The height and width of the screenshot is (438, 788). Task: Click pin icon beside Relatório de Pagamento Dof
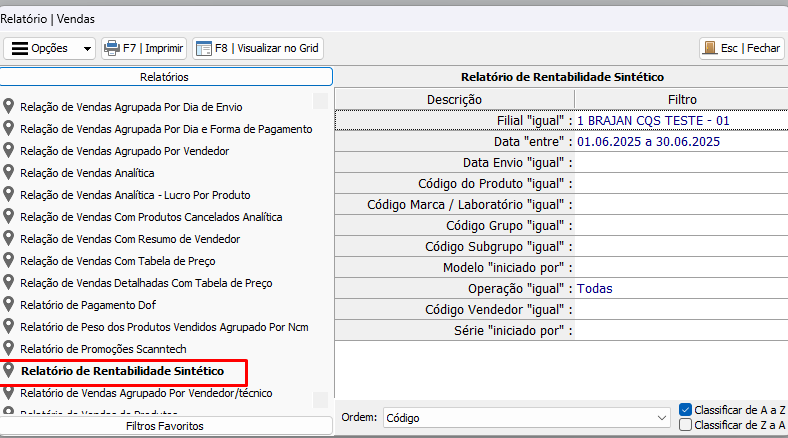pyautogui.click(x=9, y=305)
